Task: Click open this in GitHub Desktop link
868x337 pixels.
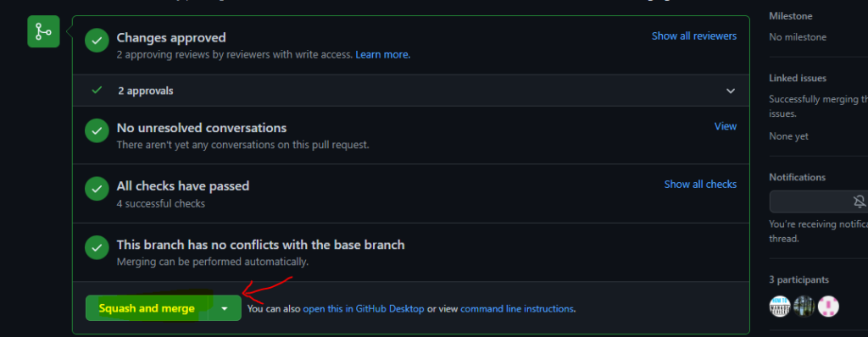Action: (x=363, y=309)
